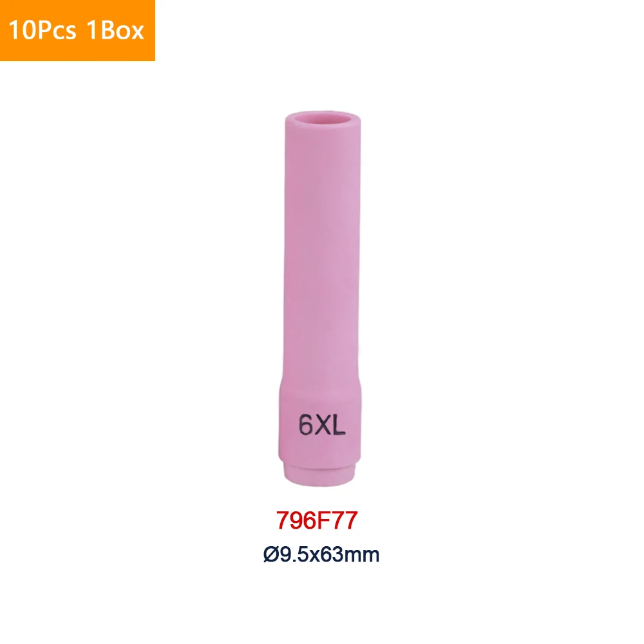Click the XL letters on the nozzle
This screenshot has width=644, height=644.
pos(330,424)
